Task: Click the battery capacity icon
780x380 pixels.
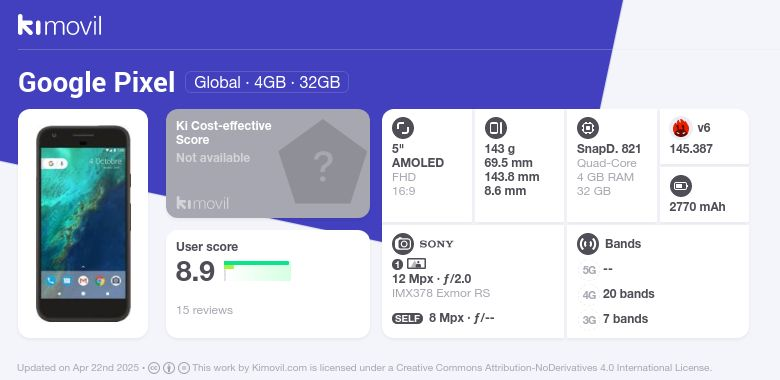Action: 681,187
